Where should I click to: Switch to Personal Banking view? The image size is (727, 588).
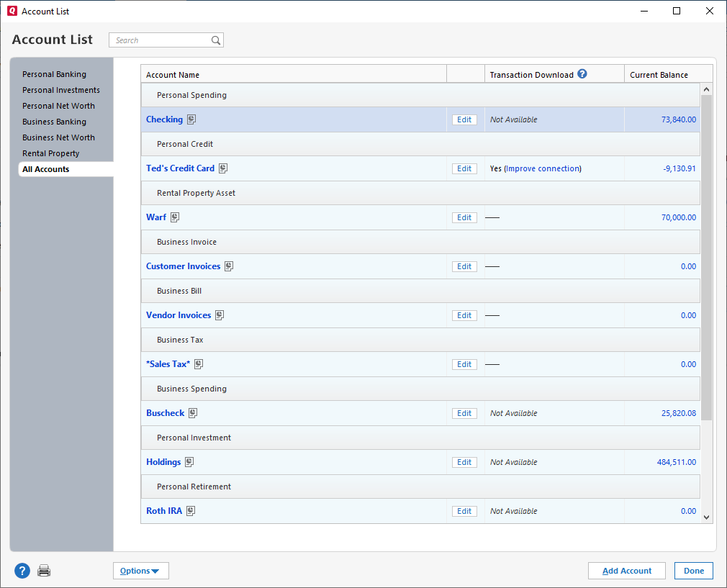pyautogui.click(x=54, y=74)
